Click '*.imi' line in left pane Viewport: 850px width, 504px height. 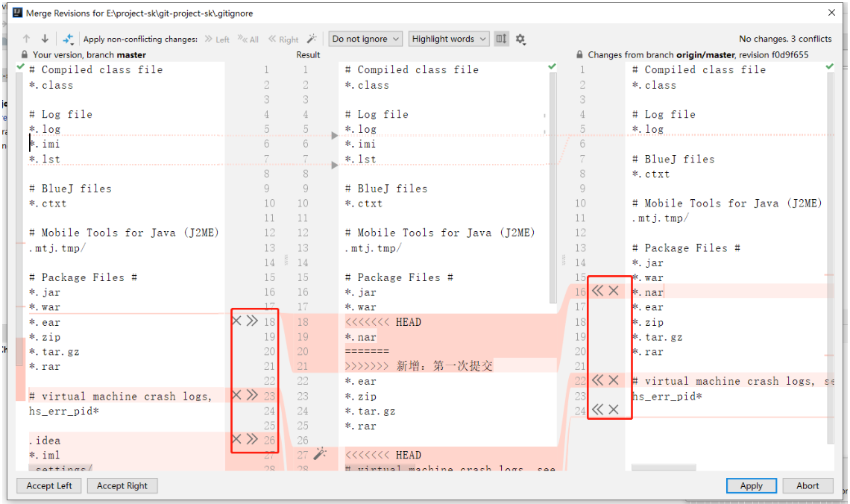[45, 144]
